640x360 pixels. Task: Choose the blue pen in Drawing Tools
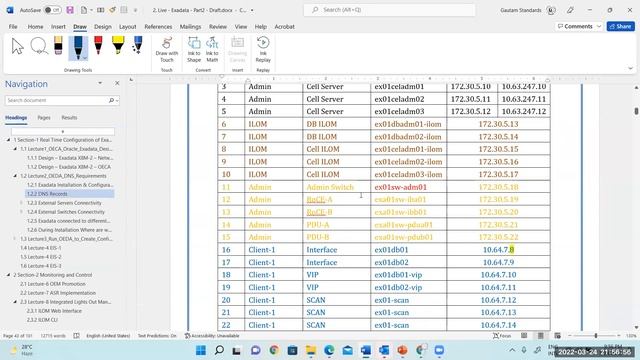point(78,48)
